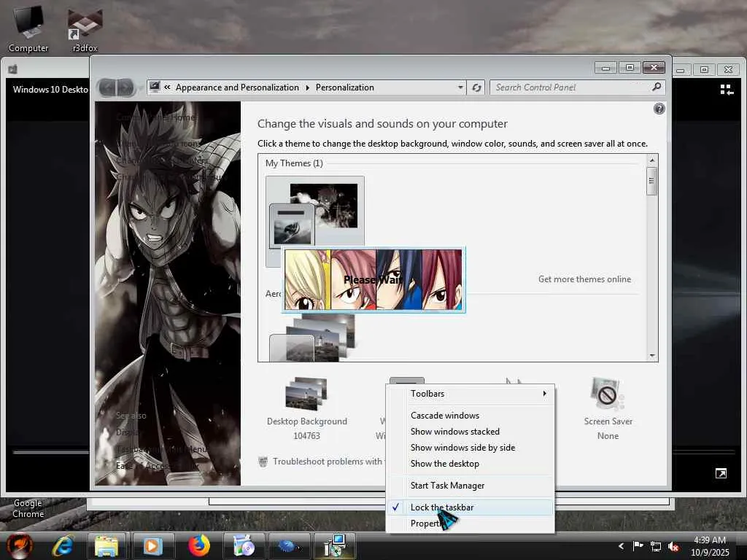Screen dimensions: 747x560
Task: Open the Google Chrome desktop shortcut
Action: pos(28,508)
